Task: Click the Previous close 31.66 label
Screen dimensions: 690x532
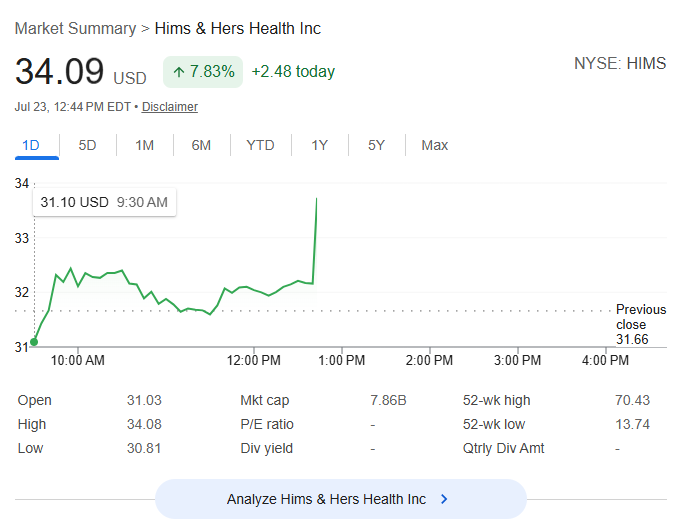Action: pos(641,324)
